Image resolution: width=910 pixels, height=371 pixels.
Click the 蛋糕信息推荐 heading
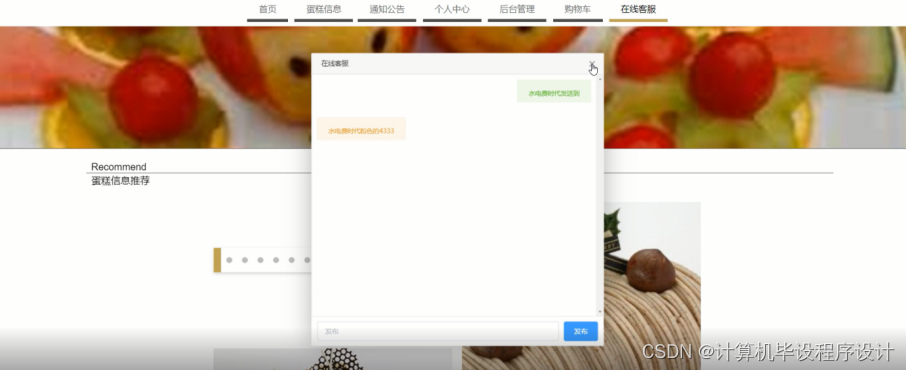pyautogui.click(x=121, y=181)
